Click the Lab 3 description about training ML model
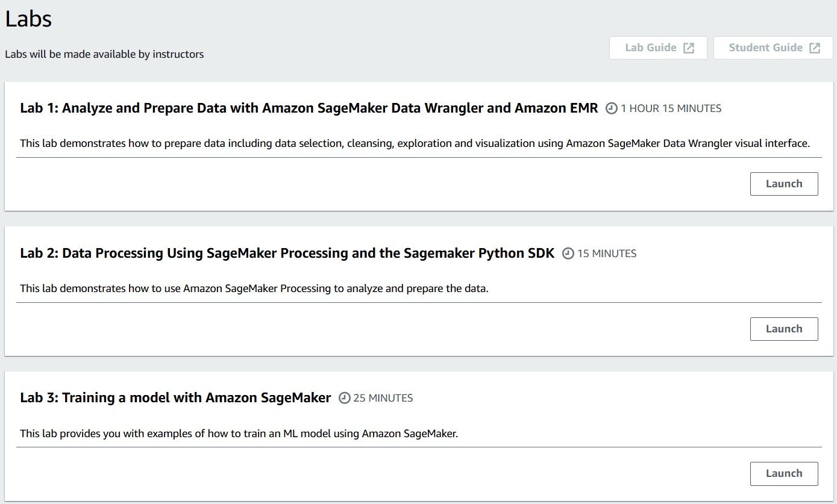 point(239,434)
